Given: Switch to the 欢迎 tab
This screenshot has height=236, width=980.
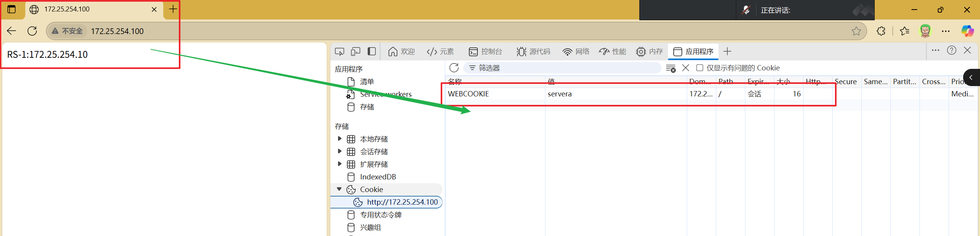Looking at the screenshot, I should [402, 52].
